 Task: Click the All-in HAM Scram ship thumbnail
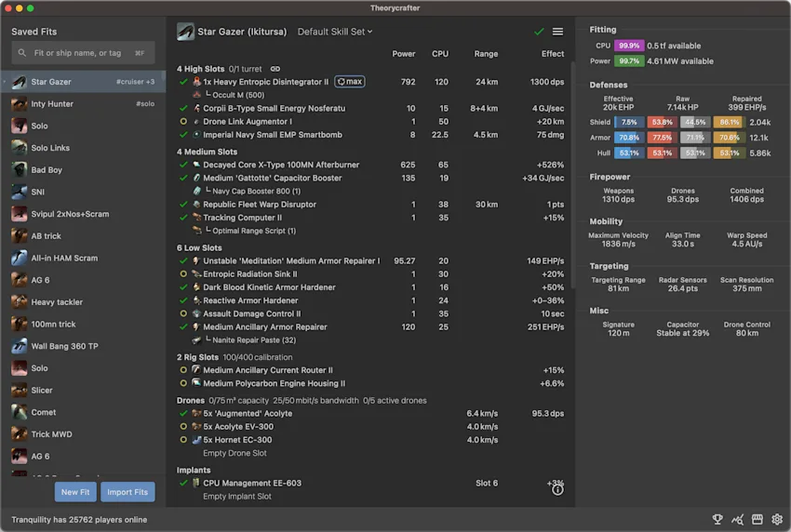(20, 259)
